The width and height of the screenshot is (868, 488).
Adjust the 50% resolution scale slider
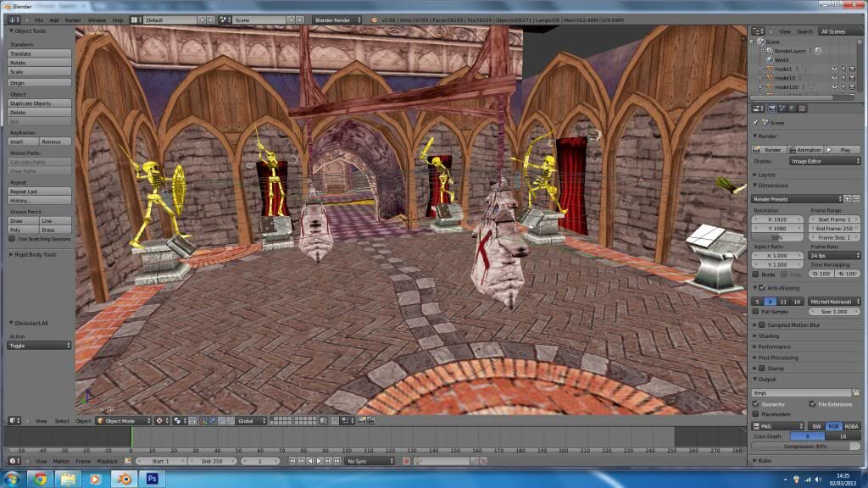(777, 237)
